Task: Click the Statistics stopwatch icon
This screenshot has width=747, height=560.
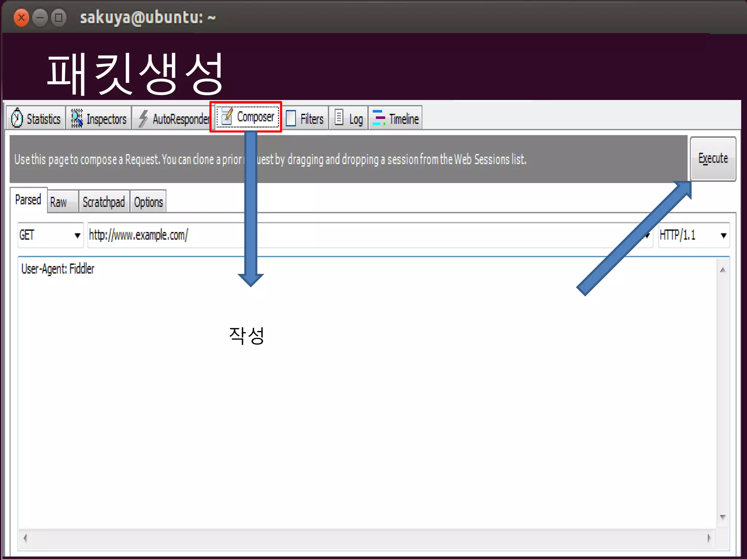Action: [x=17, y=118]
